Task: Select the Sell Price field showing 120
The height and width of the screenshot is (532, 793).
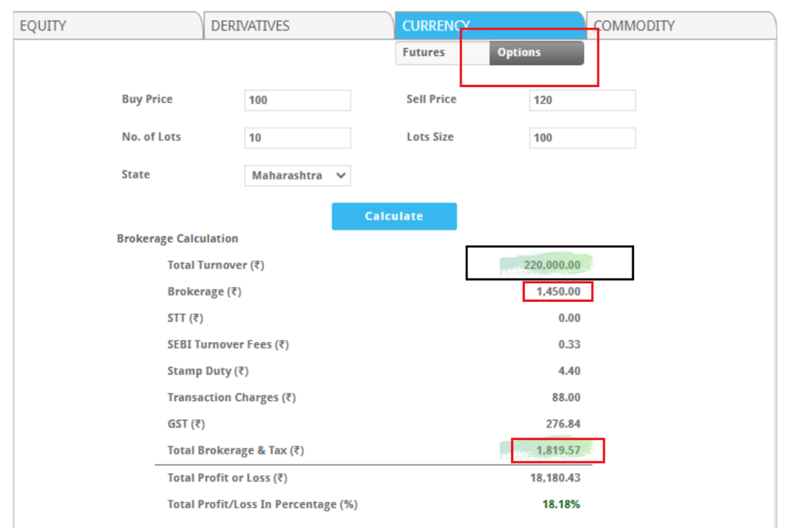Action: (x=582, y=100)
